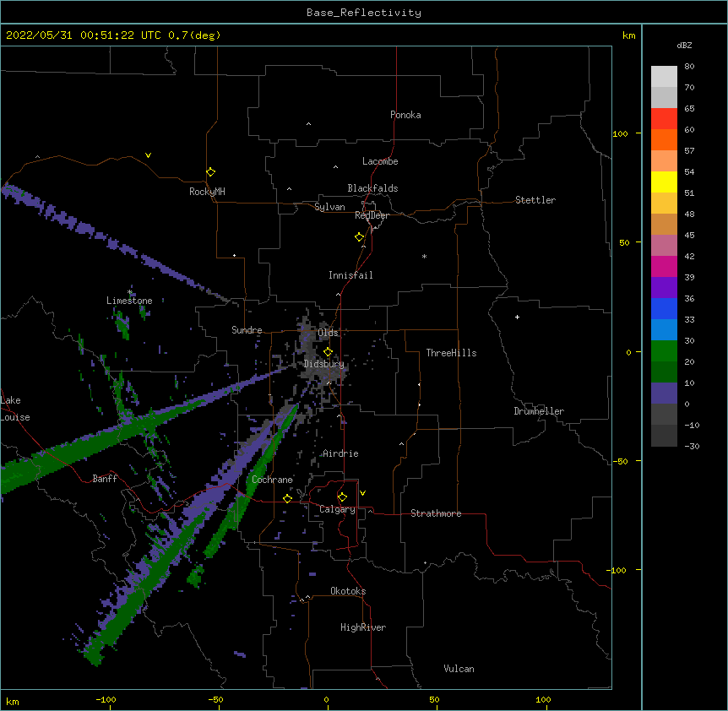
Task: Select the 54 dBZ yellow color swatch
Action: coord(664,182)
